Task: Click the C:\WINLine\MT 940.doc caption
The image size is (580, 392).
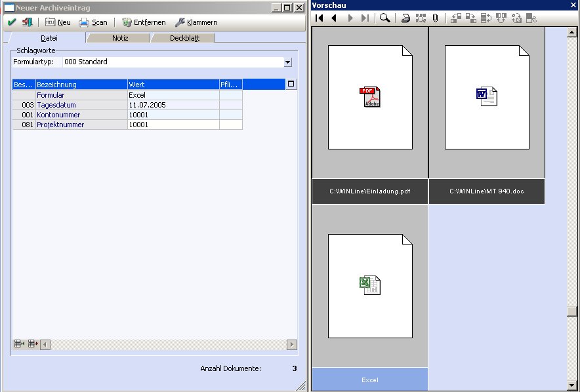Action: coord(487,191)
